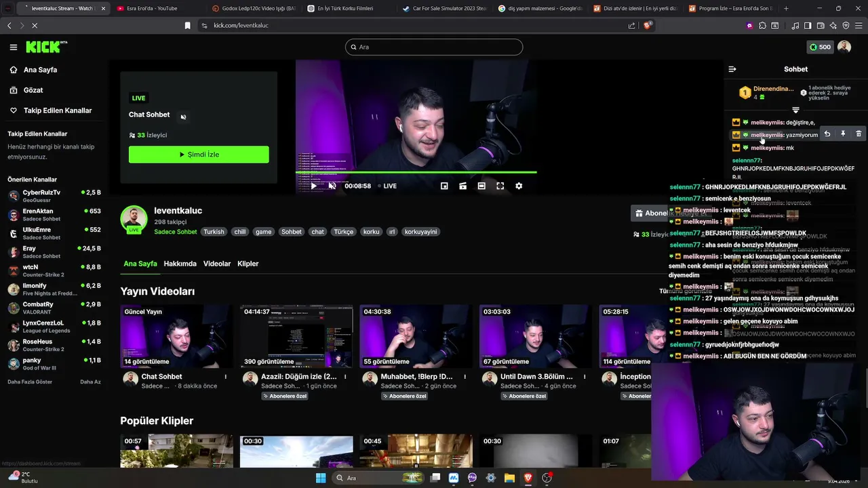Open the Güncel Yayın video thumbnail
Screen dimensions: 868x488
click(176, 336)
